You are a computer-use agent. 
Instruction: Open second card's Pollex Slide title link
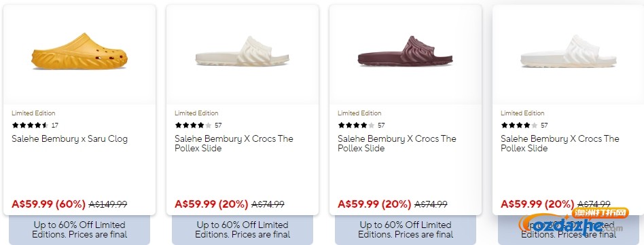pos(234,143)
